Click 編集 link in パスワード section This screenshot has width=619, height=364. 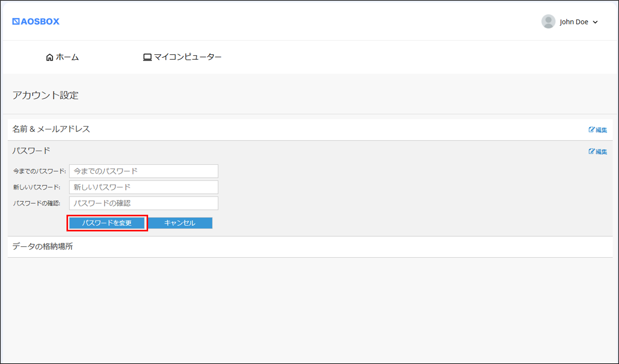pos(598,151)
